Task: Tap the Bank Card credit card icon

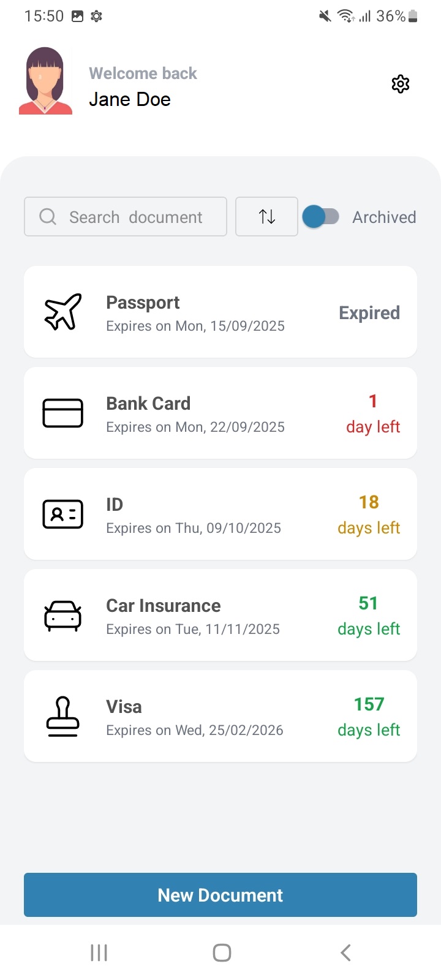Action: (62, 413)
